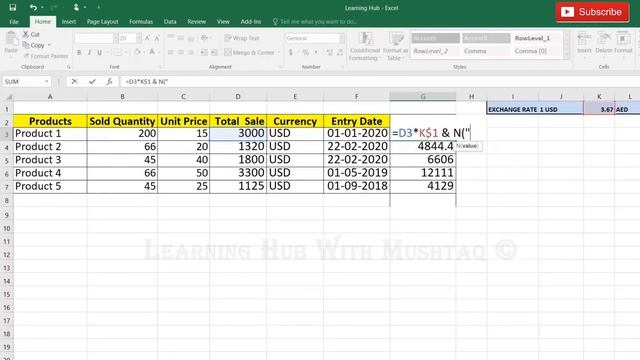This screenshot has width=640, height=360.
Task: Open the Clipboard dialog launcher
Action: click(69, 67)
